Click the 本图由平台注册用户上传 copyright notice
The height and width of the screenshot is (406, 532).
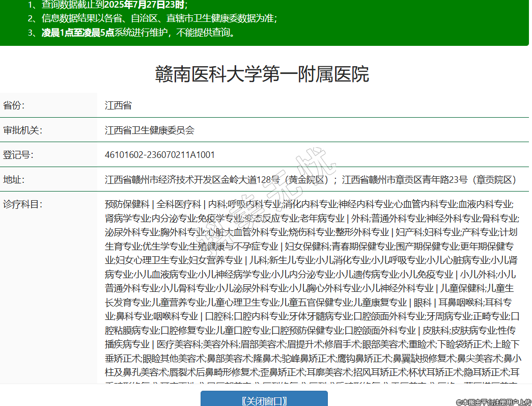point(493,402)
